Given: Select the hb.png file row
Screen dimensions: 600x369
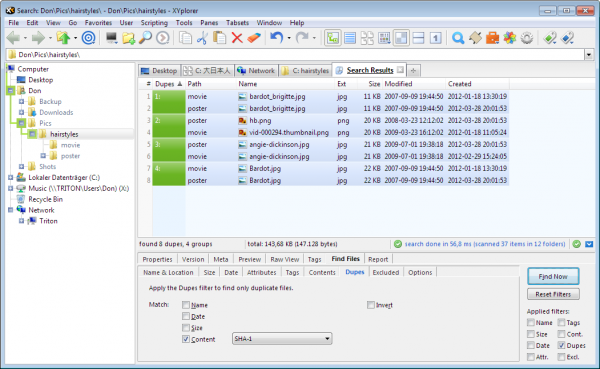Looking at the screenshot, I should click(x=331, y=120).
